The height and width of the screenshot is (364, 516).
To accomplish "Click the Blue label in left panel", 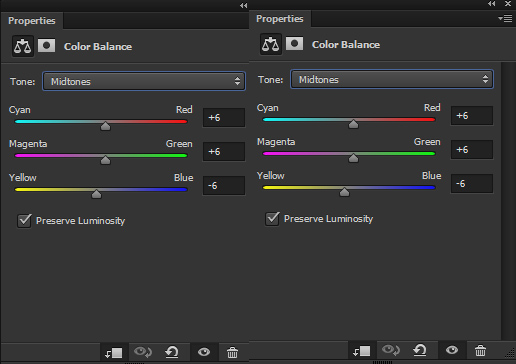I will [x=184, y=178].
